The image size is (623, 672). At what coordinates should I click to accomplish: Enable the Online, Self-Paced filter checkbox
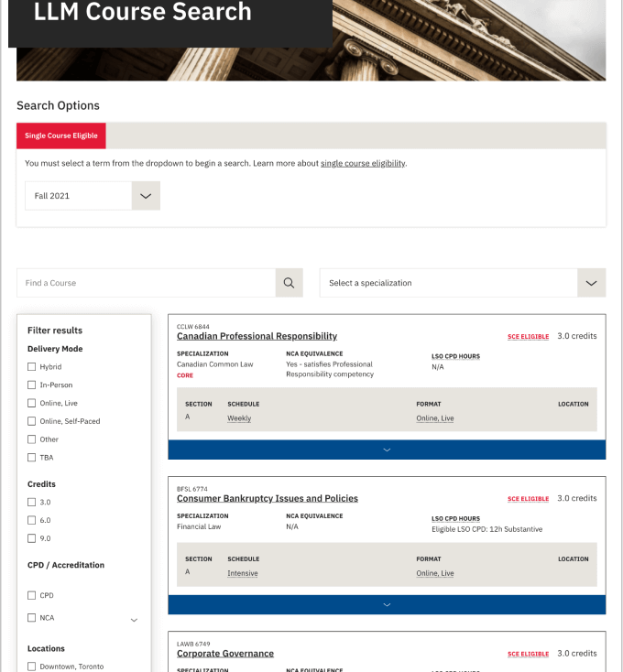point(31,421)
